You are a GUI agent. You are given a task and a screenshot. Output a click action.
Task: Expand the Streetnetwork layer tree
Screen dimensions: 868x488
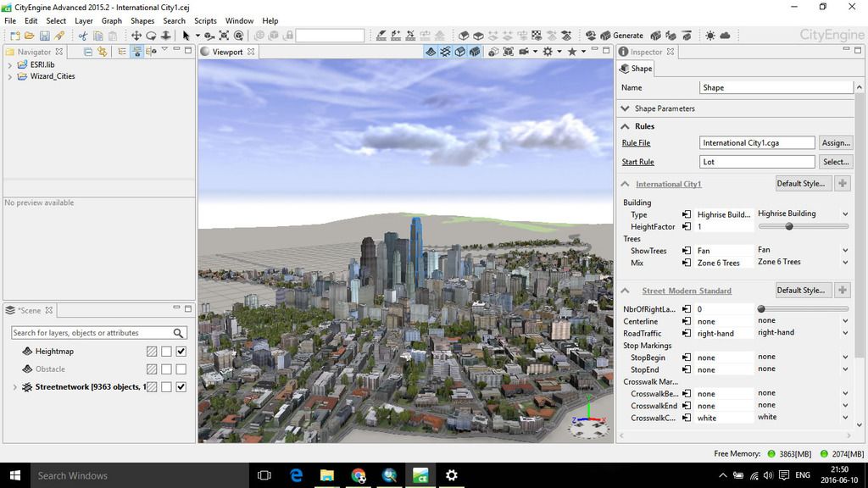(15, 386)
